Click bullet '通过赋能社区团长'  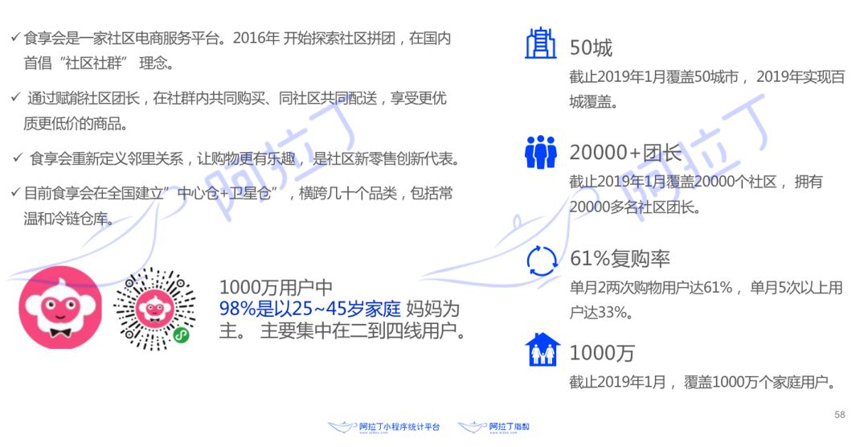click(83, 99)
